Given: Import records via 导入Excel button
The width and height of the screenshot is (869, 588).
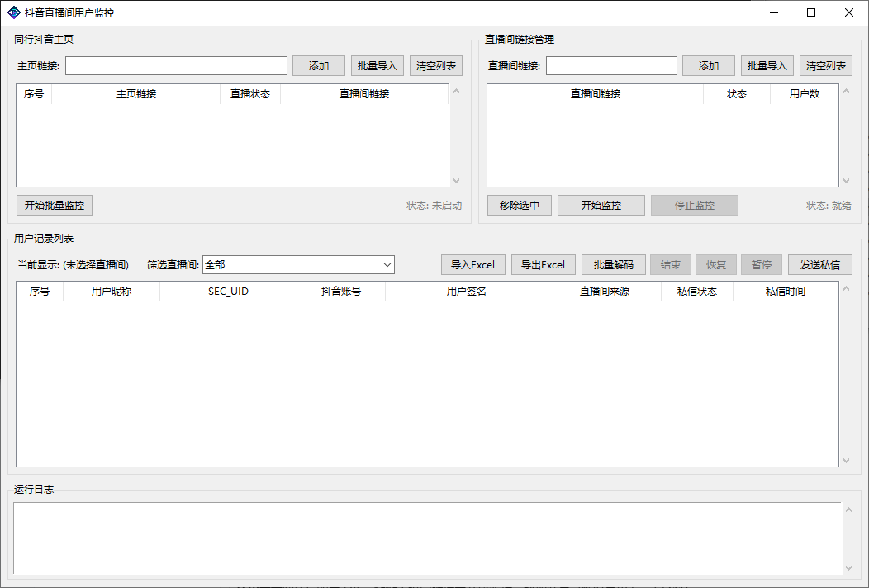Looking at the screenshot, I should [472, 265].
